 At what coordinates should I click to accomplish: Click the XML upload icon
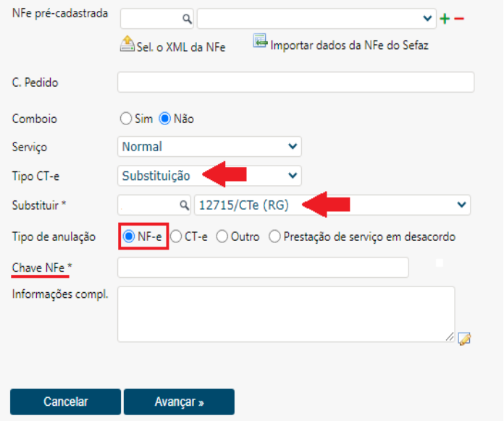click(x=127, y=43)
